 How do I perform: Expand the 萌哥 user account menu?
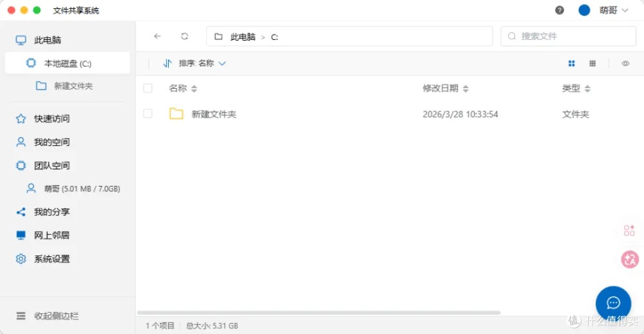[x=612, y=10]
